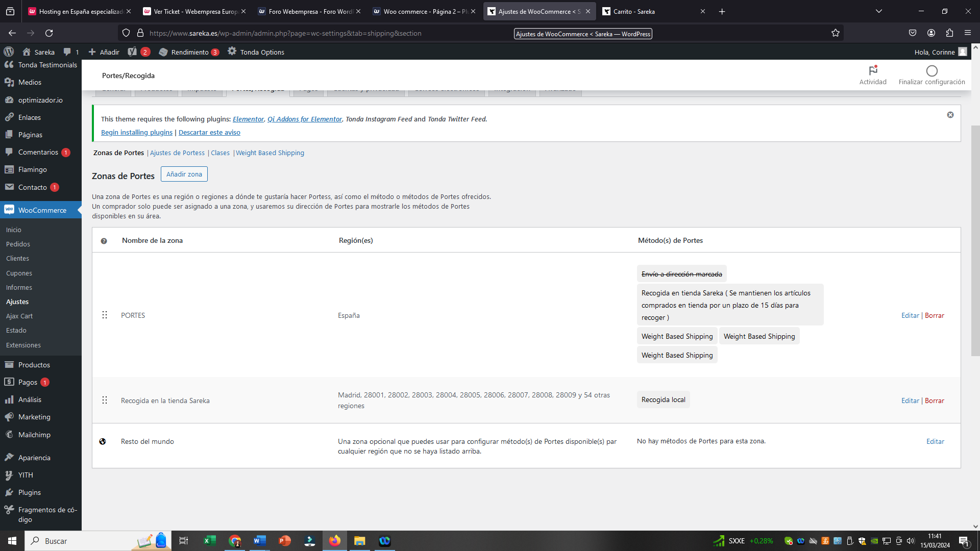The width and height of the screenshot is (980, 551).
Task: Open Pedidos under WooCommerce
Action: tap(18, 244)
